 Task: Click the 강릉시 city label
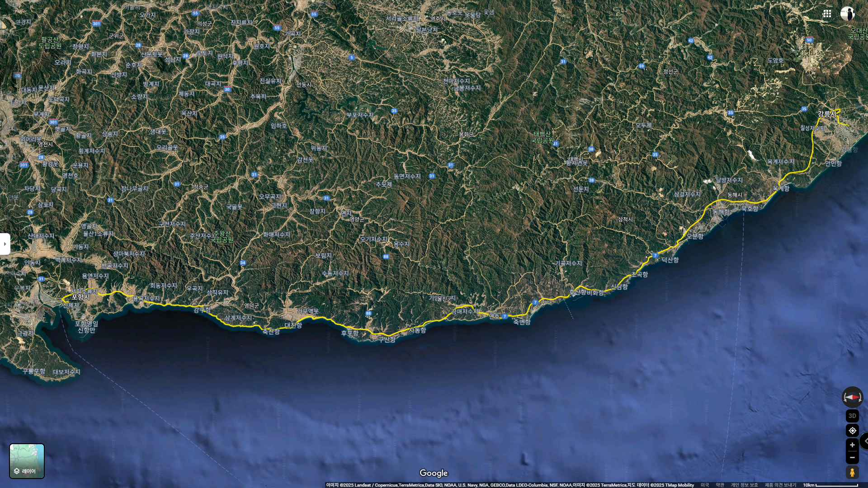pyautogui.click(x=827, y=114)
